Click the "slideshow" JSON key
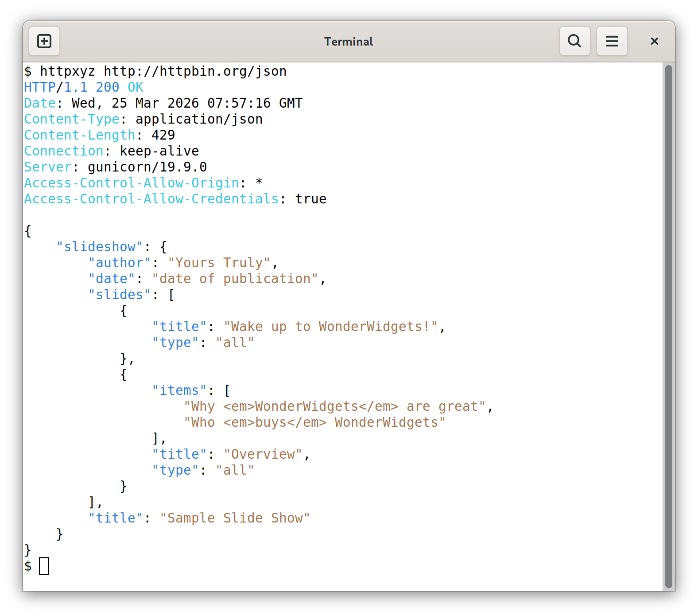Screen dimensions: 698x616 [x=100, y=247]
